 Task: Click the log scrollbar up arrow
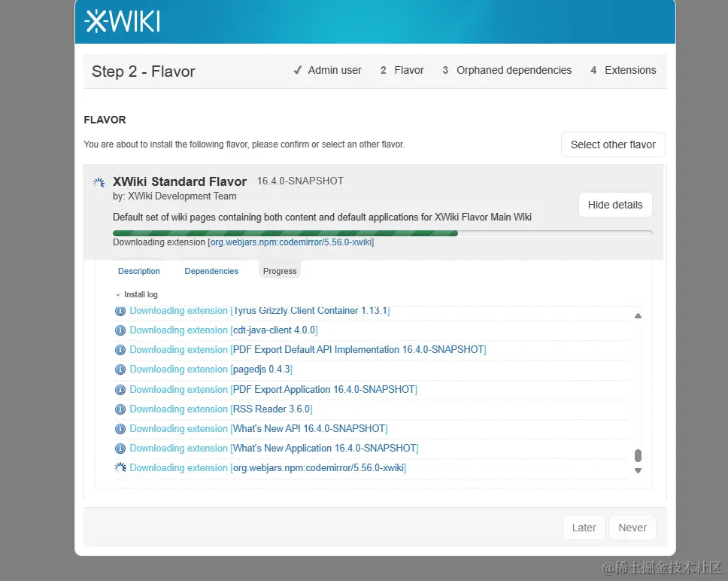point(638,316)
